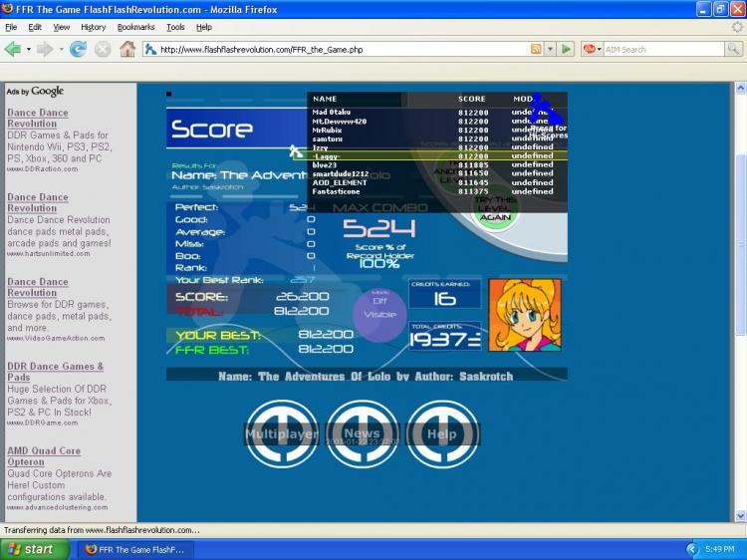Select blue23 leaderboard row
The width and height of the screenshot is (747, 560).
(x=437, y=164)
